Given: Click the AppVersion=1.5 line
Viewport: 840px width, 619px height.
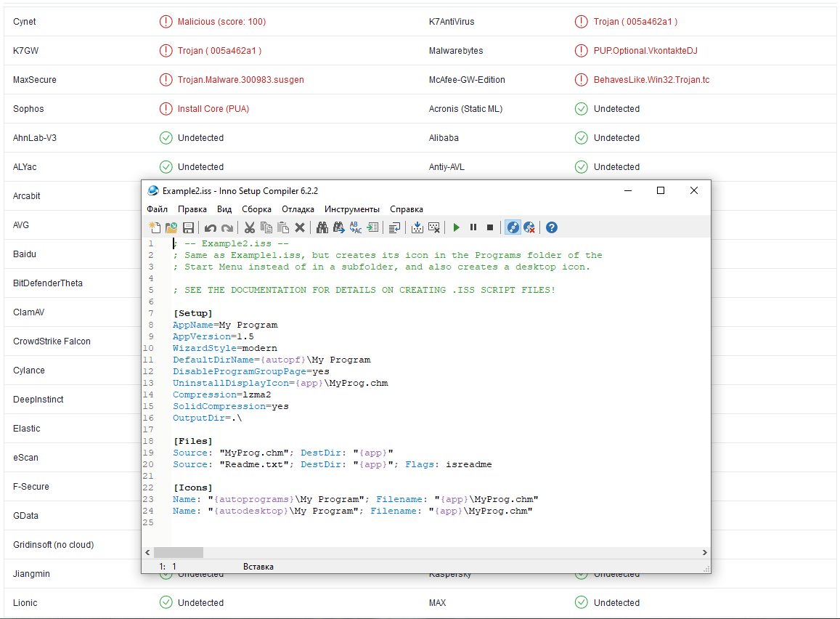Looking at the screenshot, I should 213,336.
